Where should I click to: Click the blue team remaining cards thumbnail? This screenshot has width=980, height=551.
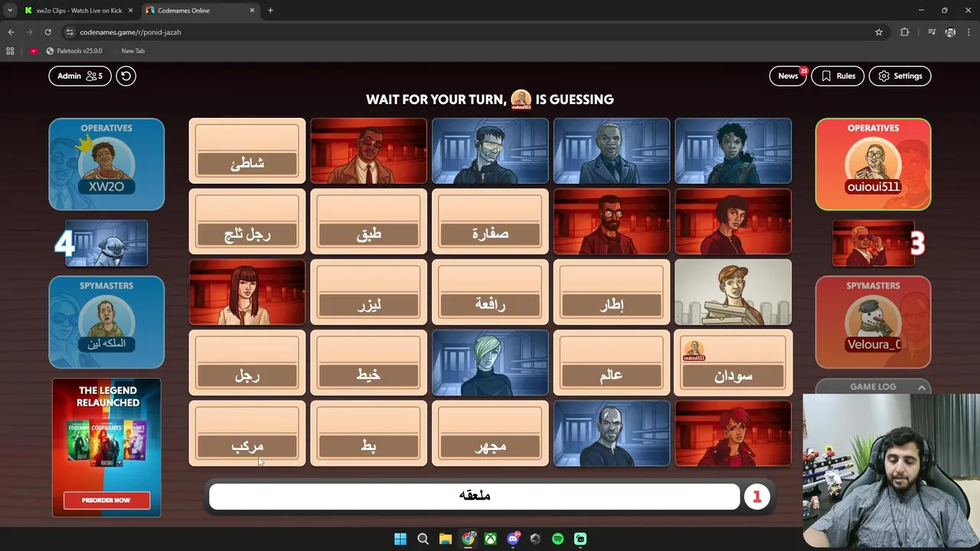click(x=106, y=243)
